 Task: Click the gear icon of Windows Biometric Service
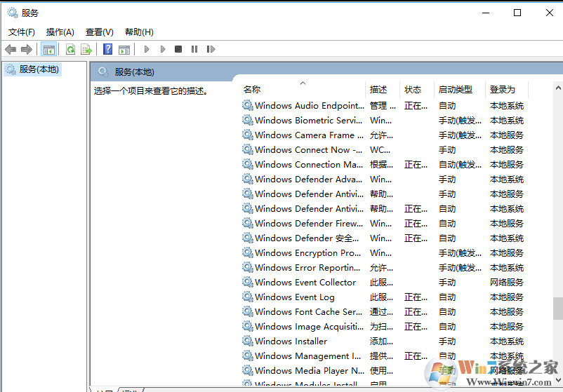pyautogui.click(x=247, y=120)
